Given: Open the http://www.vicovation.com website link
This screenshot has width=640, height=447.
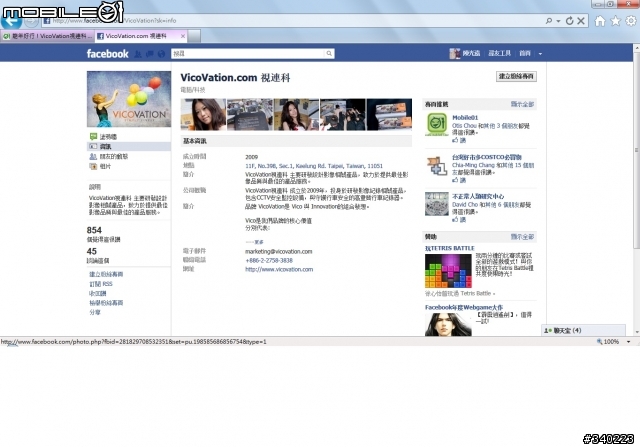Looking at the screenshot, I should tap(279, 269).
